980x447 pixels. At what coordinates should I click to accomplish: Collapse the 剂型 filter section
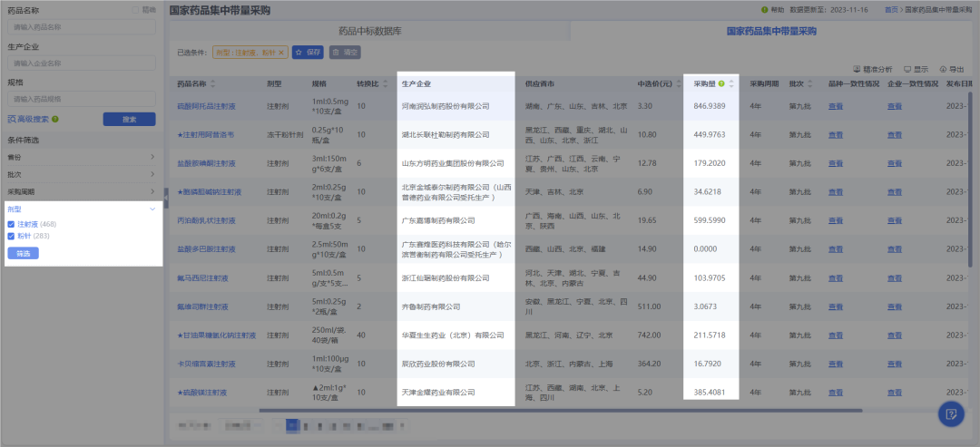(152, 209)
